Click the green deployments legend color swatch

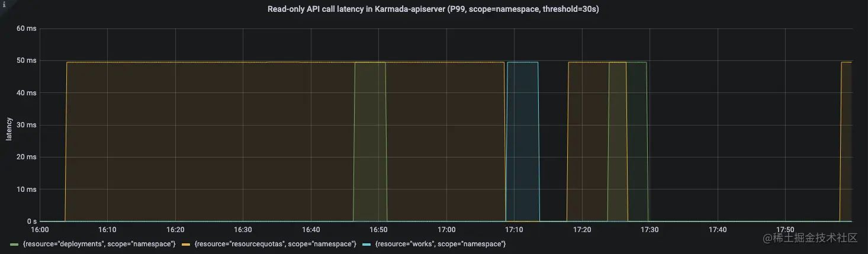coord(15,244)
